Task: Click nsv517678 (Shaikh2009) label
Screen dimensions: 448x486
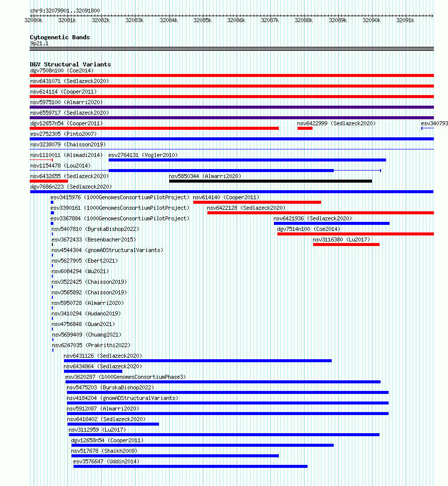Action: pos(104,451)
